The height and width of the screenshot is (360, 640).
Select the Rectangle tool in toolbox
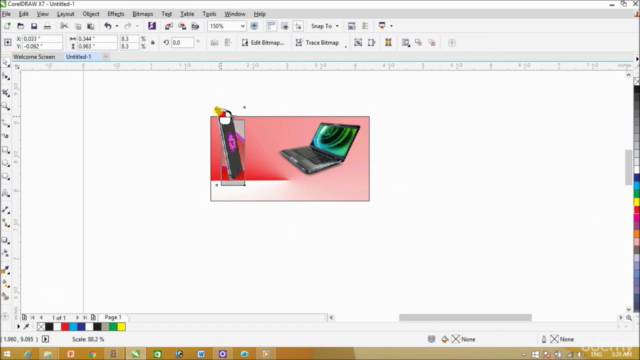coord(6,150)
